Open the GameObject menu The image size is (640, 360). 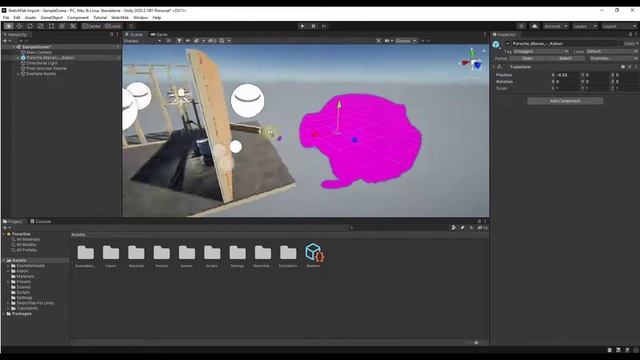51,18
